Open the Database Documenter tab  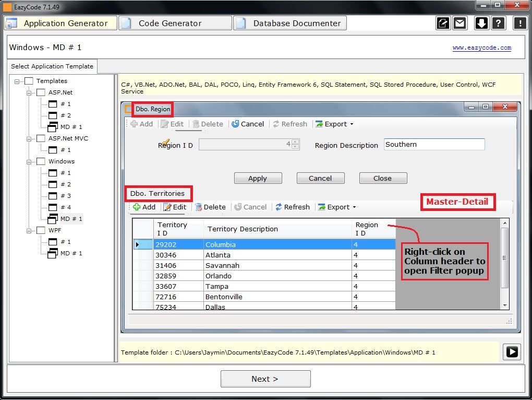(x=290, y=23)
